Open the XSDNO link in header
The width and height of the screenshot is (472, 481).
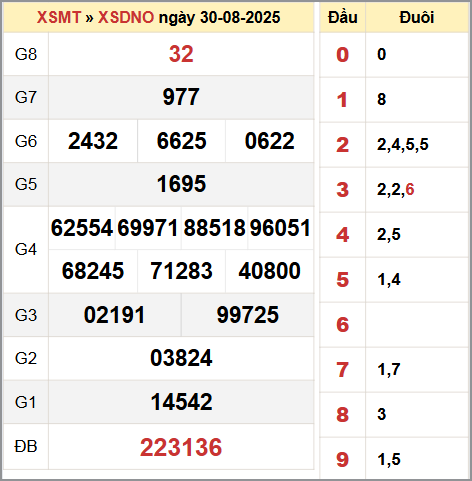tap(126, 17)
